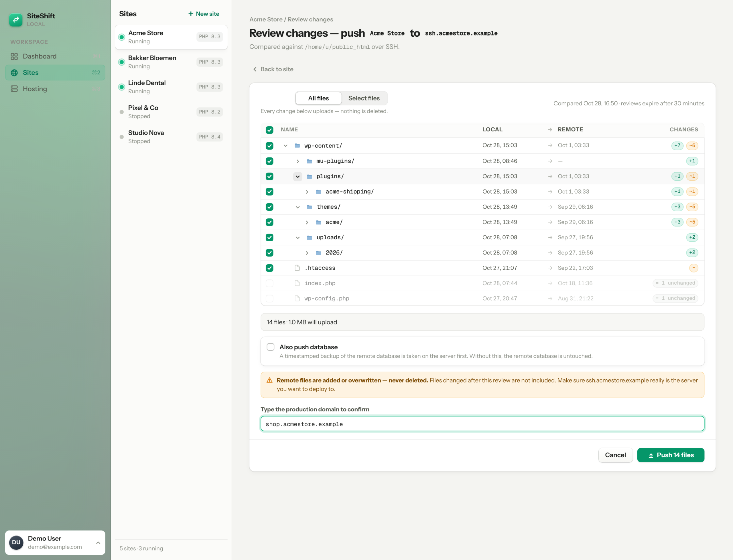Toggle the select-all checkbox in header
The height and width of the screenshot is (560, 733).
pos(269,130)
